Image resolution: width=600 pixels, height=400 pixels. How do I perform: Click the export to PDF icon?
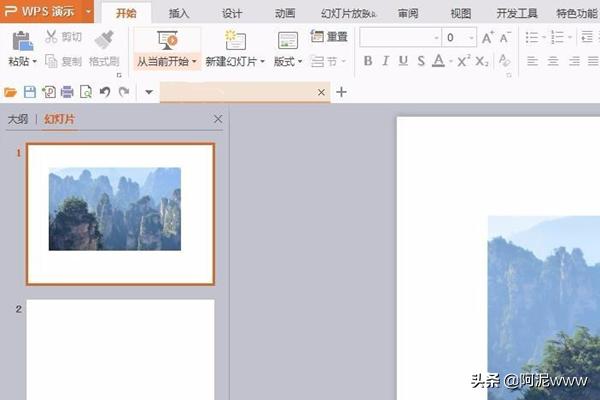coord(49,92)
